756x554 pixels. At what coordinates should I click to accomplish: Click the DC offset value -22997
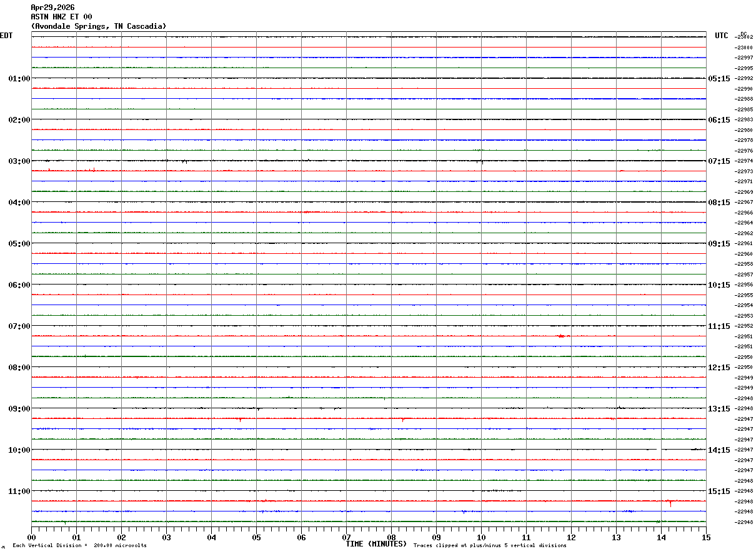click(x=744, y=58)
